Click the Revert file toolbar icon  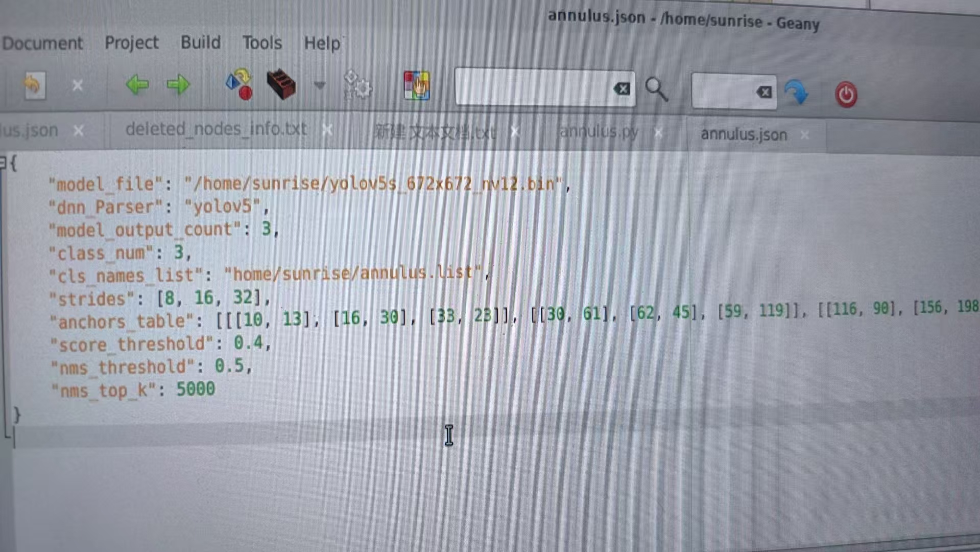coord(34,85)
